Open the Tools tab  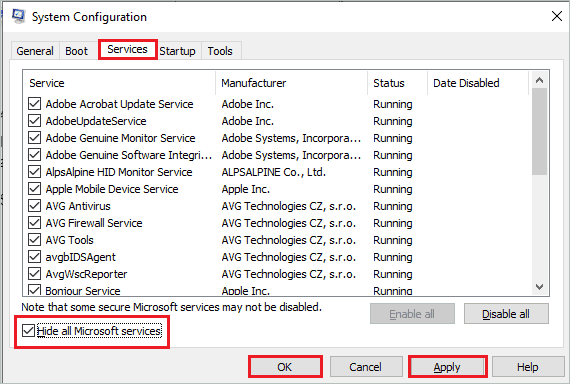coord(220,51)
